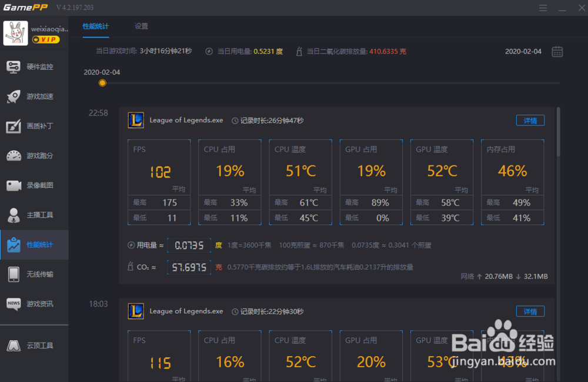The image size is (588, 382).
Task: Click 1度=3600千焦 conversion text
Action: point(249,245)
